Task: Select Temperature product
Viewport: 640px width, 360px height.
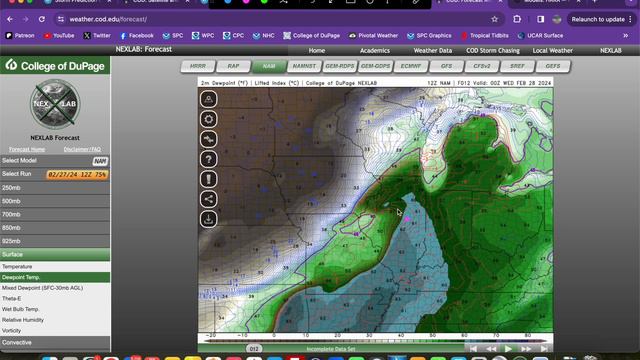Action: (55, 267)
